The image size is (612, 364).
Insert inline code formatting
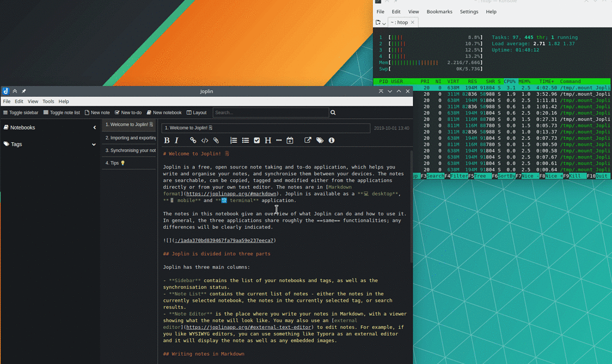tap(204, 140)
